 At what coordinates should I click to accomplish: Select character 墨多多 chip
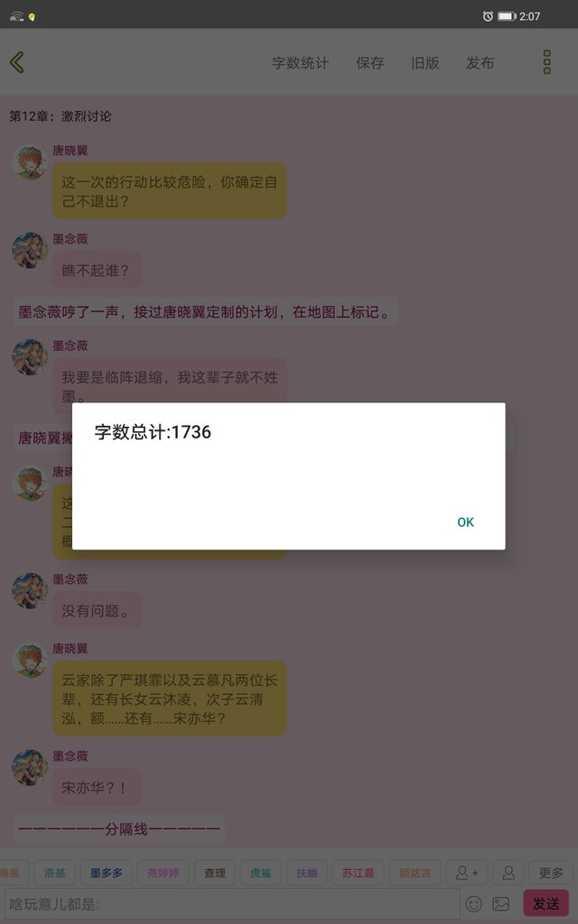[x=107, y=873]
